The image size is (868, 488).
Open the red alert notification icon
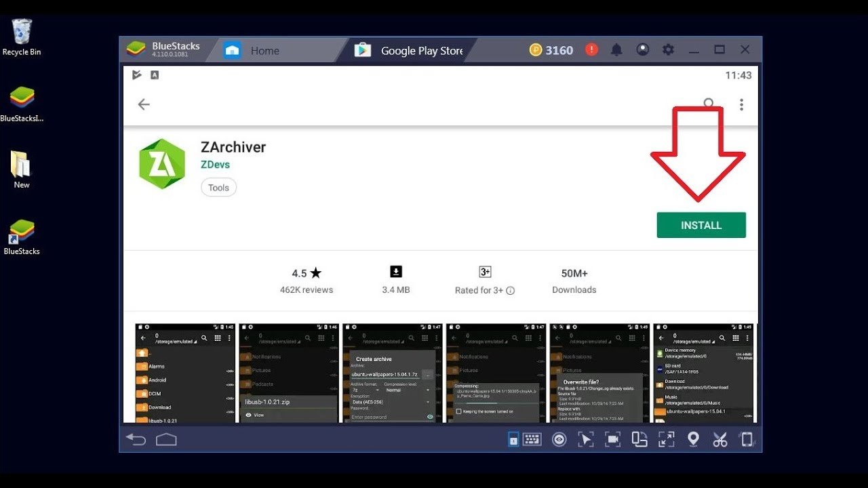coord(592,49)
